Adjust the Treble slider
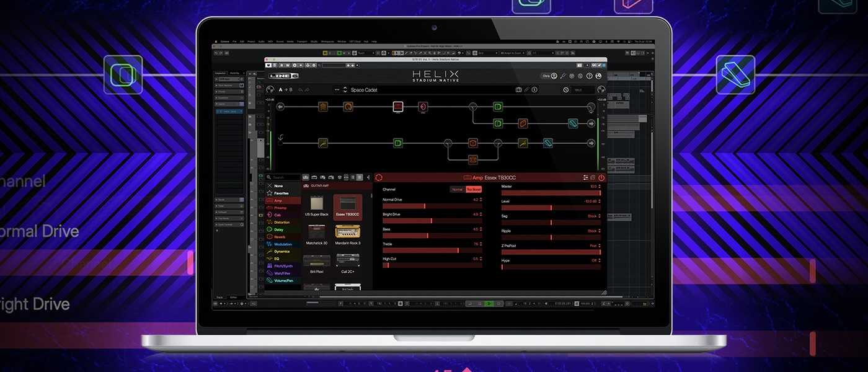 [x=432, y=250]
